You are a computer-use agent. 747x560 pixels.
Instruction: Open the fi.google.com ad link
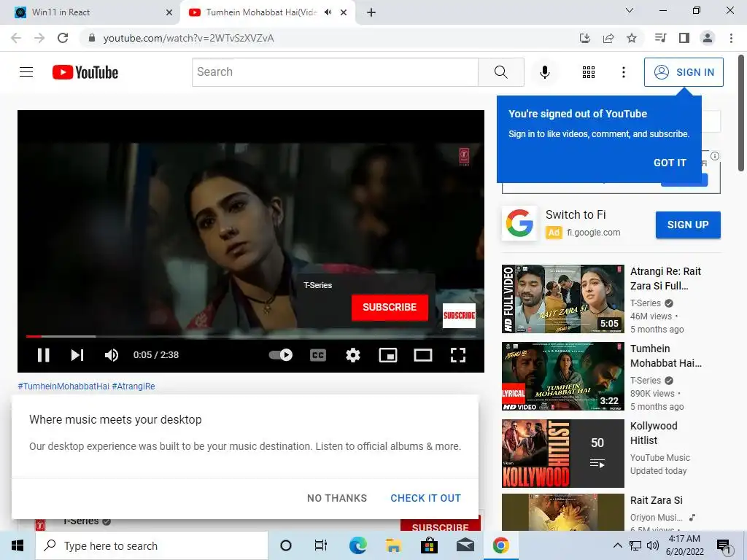click(594, 233)
